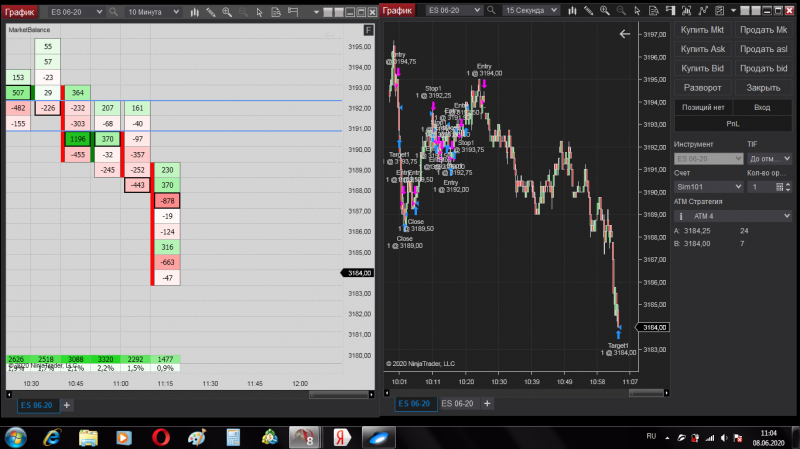Click left window График title tab

(19, 12)
